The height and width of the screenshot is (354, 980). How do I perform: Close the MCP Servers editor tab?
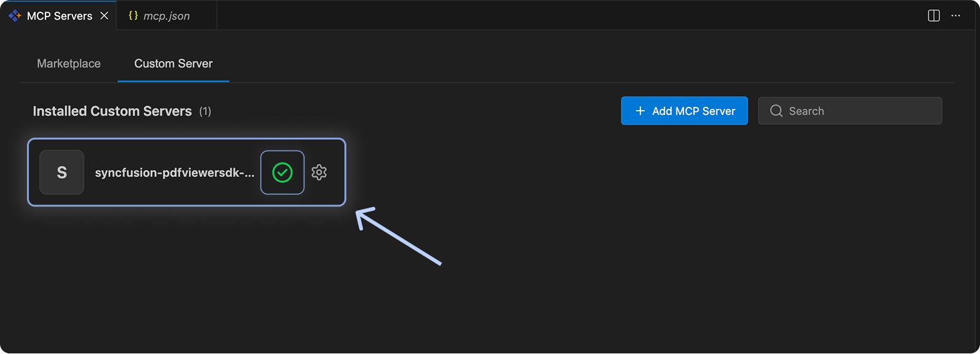coord(104,15)
